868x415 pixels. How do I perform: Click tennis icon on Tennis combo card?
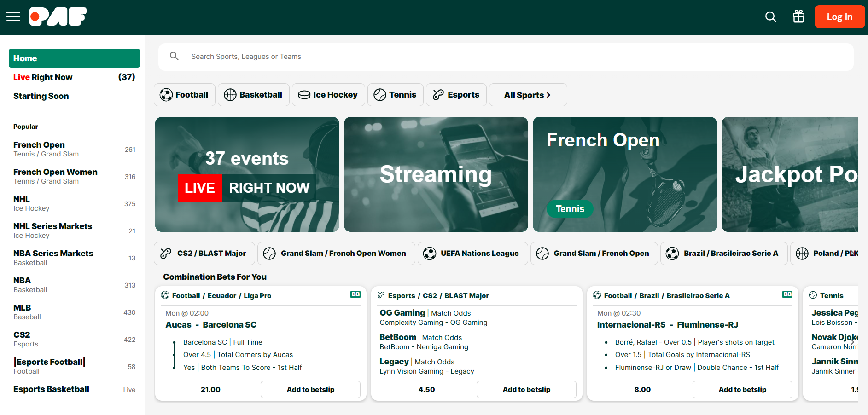point(813,295)
